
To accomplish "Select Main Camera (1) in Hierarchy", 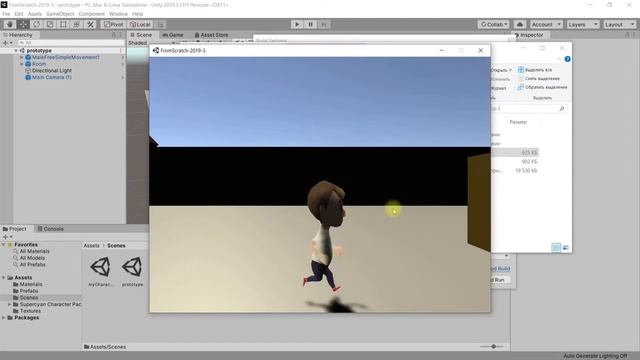I will [51, 77].
